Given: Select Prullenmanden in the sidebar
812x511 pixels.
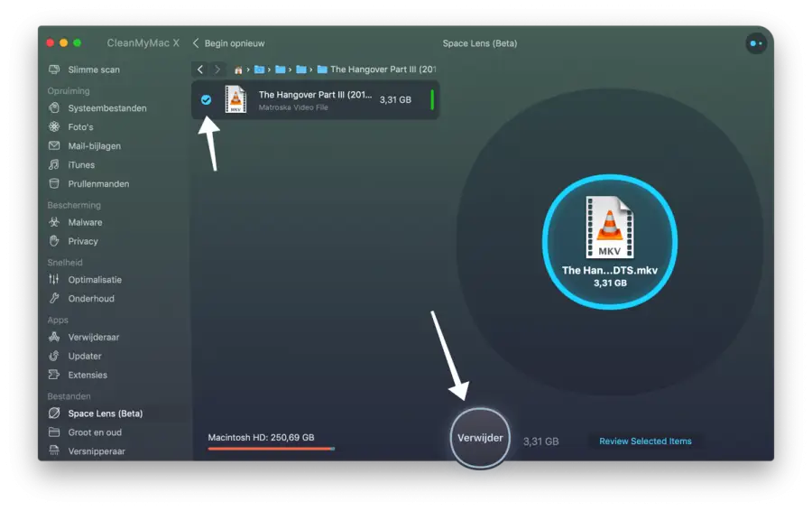Looking at the screenshot, I should tap(98, 183).
